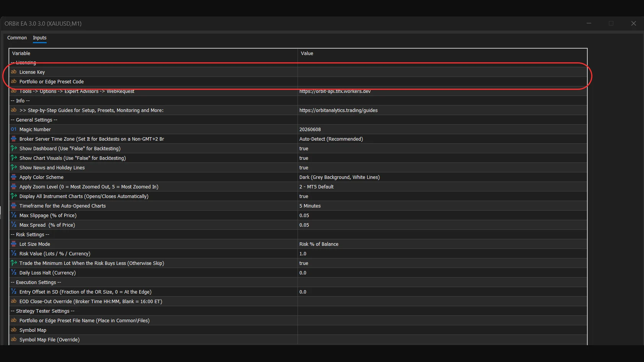Viewport: 644px width, 362px height.
Task: Click the bool icon for Show Chart Visuals
Action: click(x=14, y=158)
